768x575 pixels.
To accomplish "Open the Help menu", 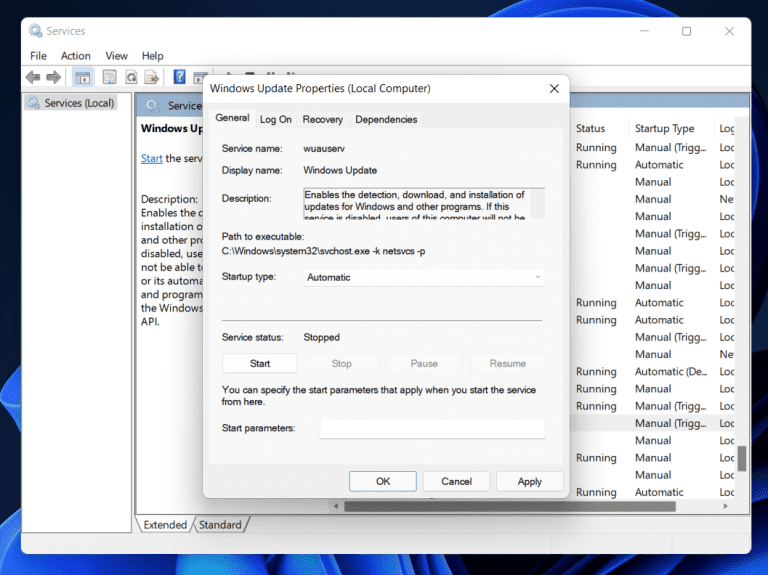I will point(152,56).
